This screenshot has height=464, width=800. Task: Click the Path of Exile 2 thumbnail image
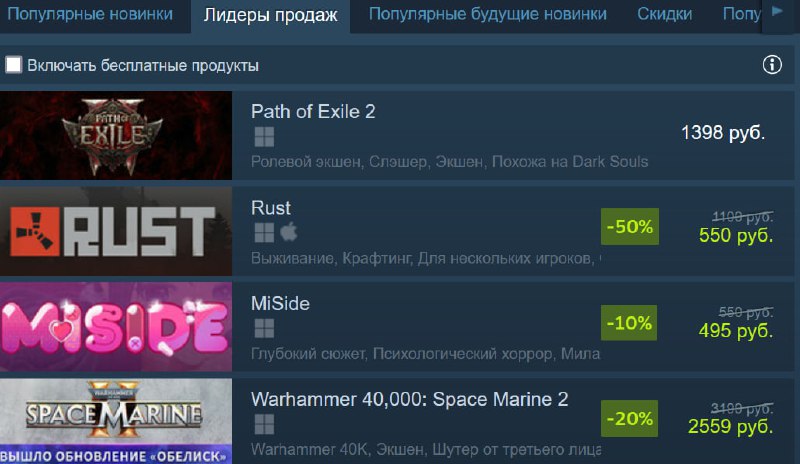click(116, 135)
